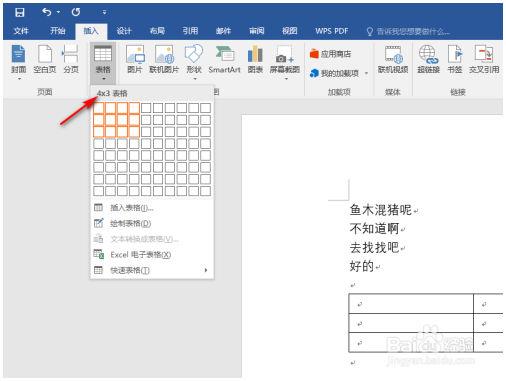The image size is (506, 381).
Task: Expand the 屏幕截图 dropdown arrow
Action: click(286, 79)
